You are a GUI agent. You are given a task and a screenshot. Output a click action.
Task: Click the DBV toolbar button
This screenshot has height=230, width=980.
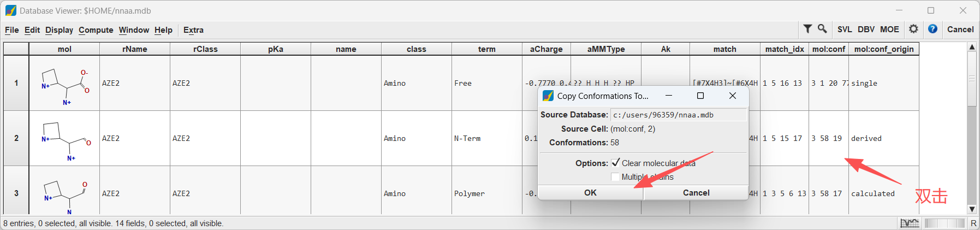click(x=866, y=30)
